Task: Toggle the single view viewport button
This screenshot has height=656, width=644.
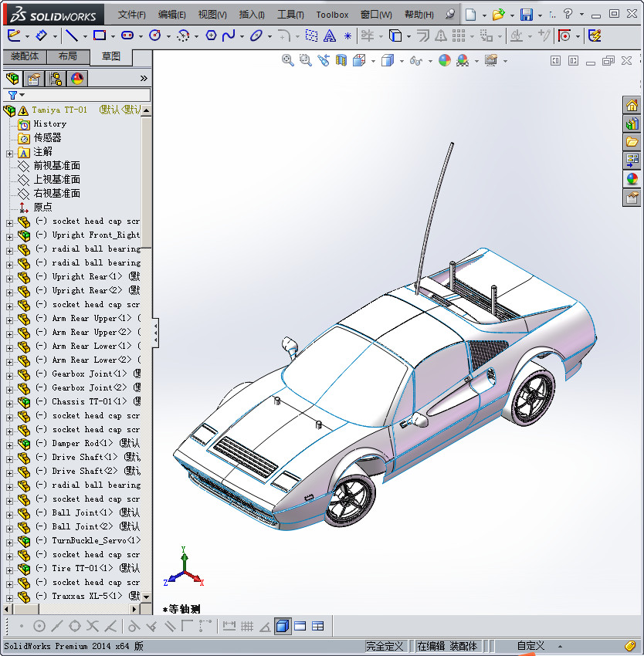Action: tap(300, 627)
